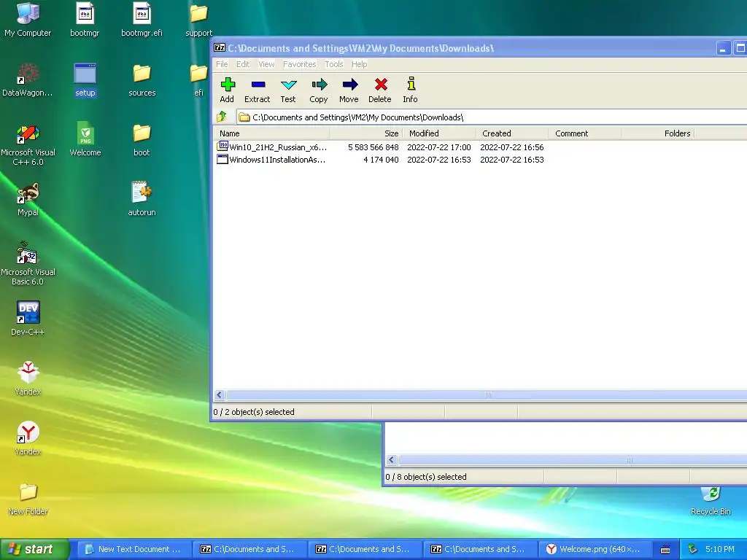Select My Computer desktop icon

28,20
